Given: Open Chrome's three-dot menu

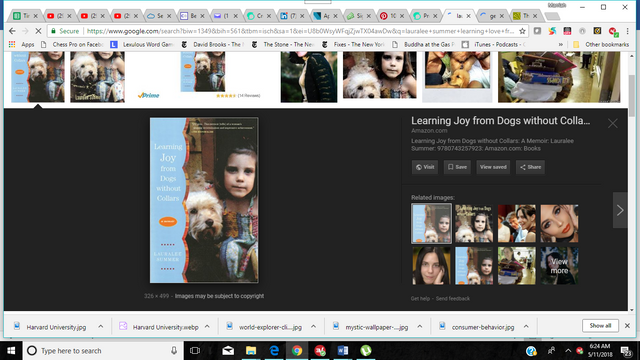Looking at the screenshot, I should pyautogui.click(x=628, y=31).
